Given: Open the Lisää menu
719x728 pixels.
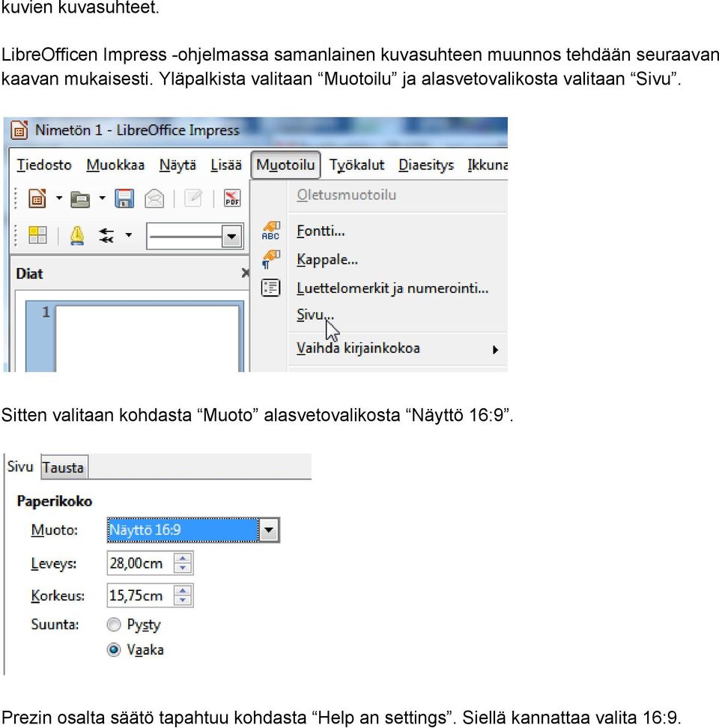Looking at the screenshot, I should 226,165.
